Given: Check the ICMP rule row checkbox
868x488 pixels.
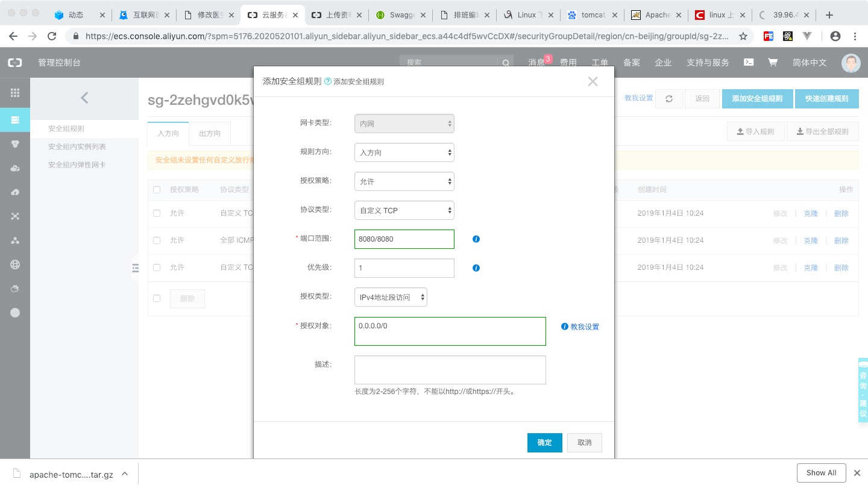Looking at the screenshot, I should tap(157, 240).
